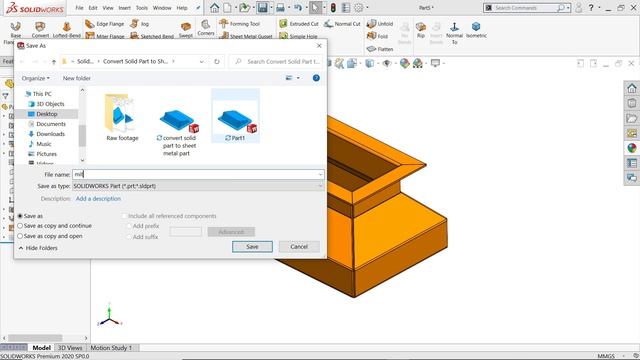The width and height of the screenshot is (640, 360).
Task: Open Appearances tab in task pane
Action: click(x=632, y=148)
